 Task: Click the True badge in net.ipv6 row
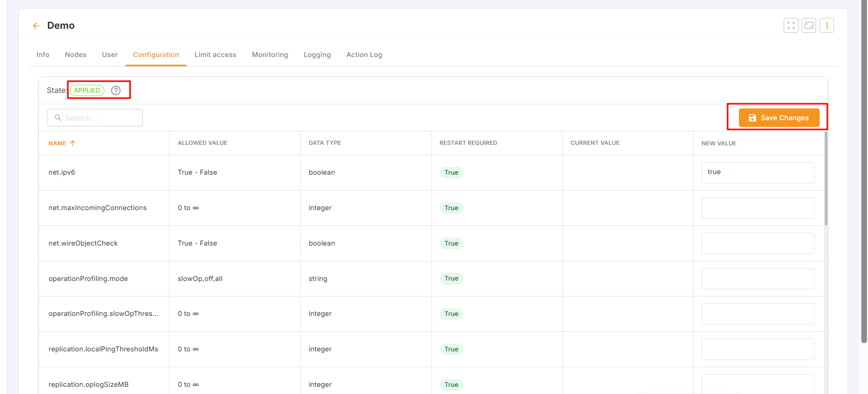(x=451, y=173)
